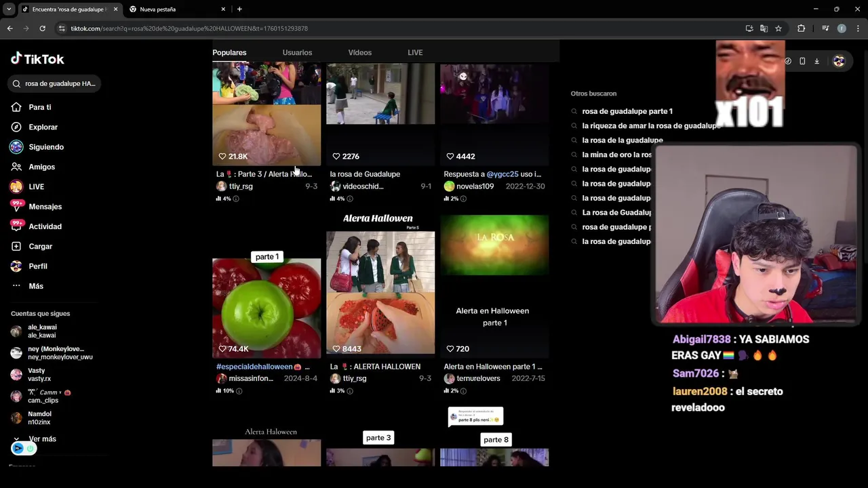Open the @ygcc25 mention link
This screenshot has height=488, width=868.
point(502,174)
